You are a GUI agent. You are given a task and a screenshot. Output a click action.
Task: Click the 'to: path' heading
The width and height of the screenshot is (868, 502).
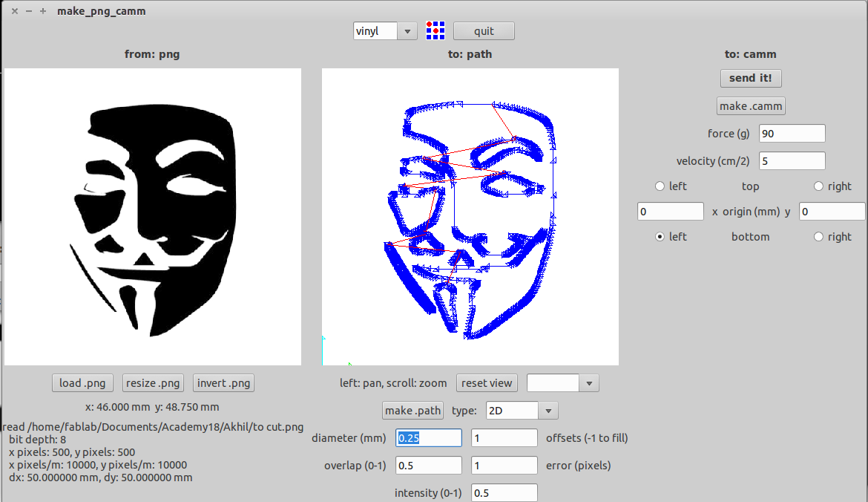click(470, 54)
